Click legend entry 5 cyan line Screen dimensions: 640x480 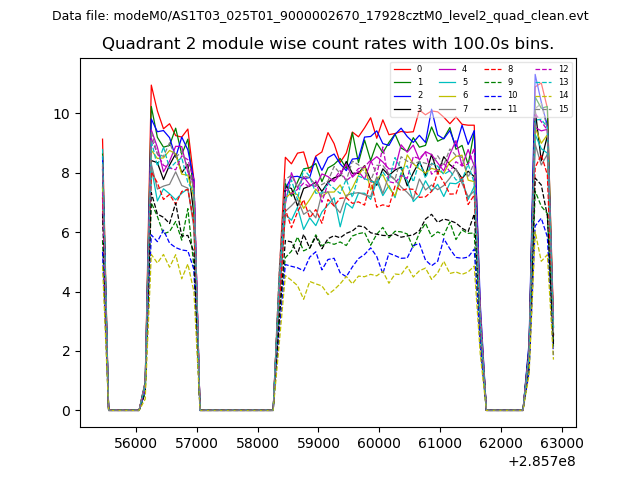[453, 82]
